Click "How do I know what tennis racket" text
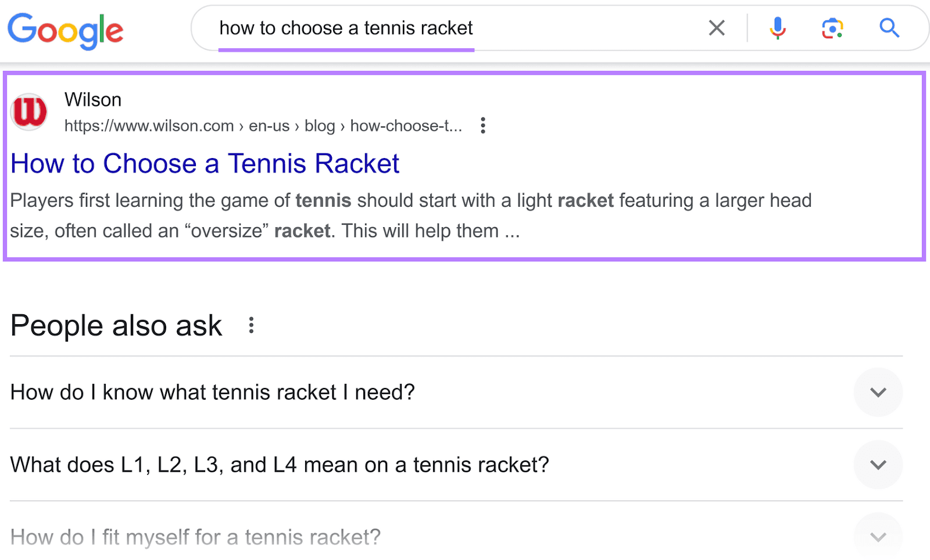This screenshot has height=560, width=930. [x=212, y=393]
